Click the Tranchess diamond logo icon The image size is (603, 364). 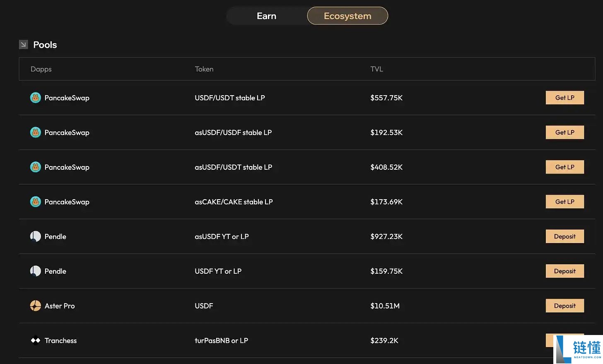point(36,340)
